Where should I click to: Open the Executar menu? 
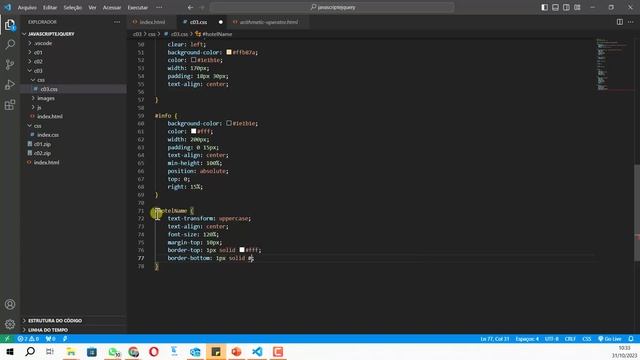pyautogui.click(x=138, y=7)
